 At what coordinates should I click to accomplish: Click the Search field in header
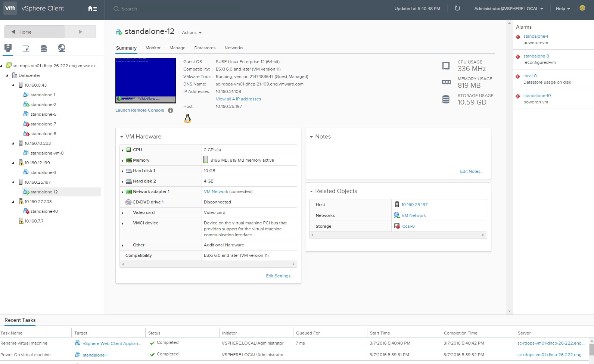click(129, 9)
